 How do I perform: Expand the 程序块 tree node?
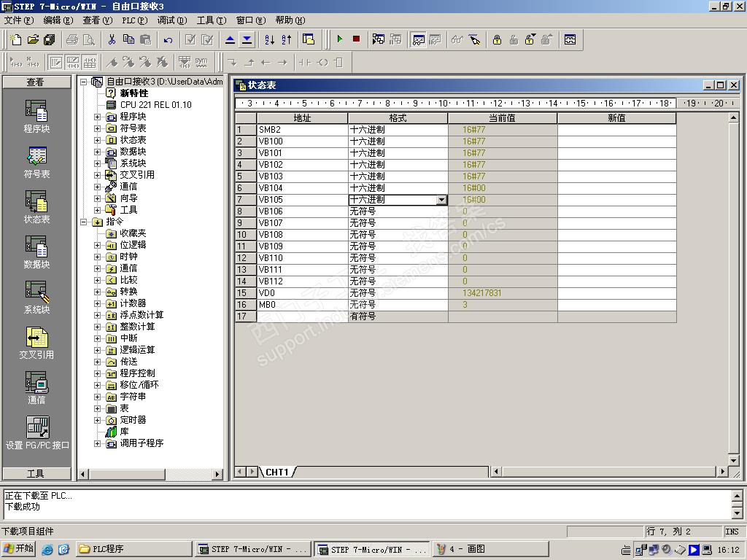tap(97, 117)
